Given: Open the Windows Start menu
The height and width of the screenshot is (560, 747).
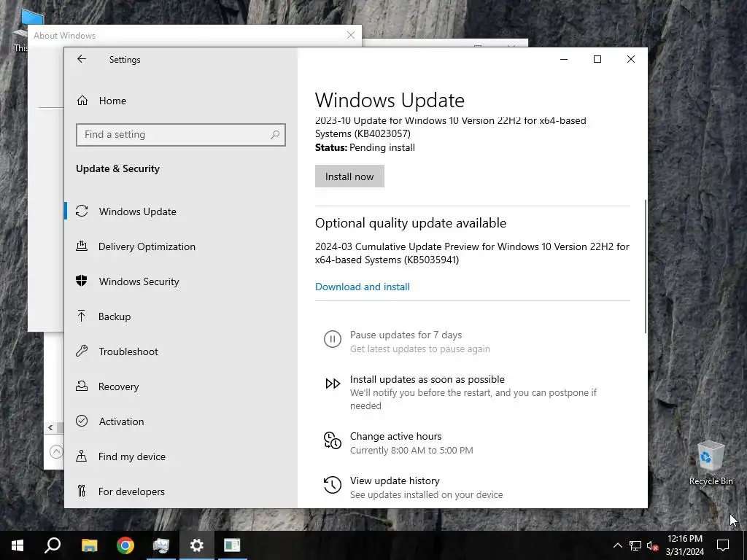Looking at the screenshot, I should (x=18, y=545).
